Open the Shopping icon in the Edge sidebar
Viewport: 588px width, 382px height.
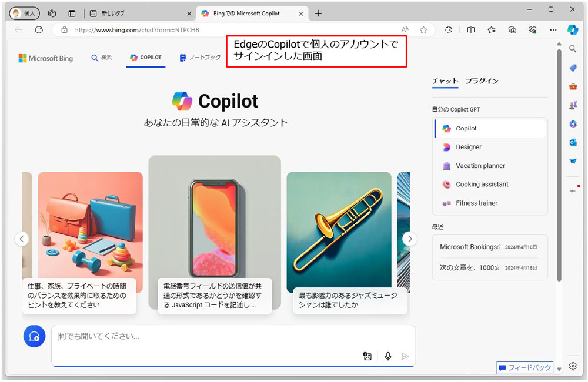[573, 68]
